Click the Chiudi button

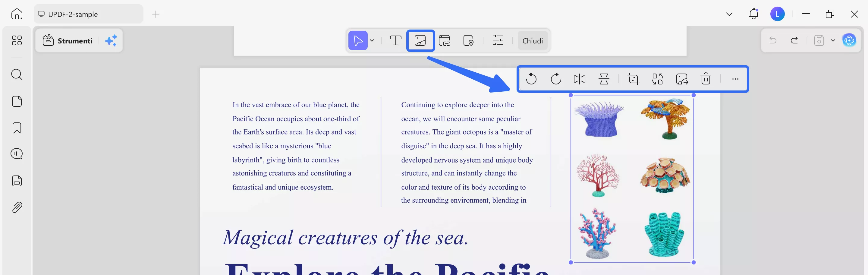point(532,41)
